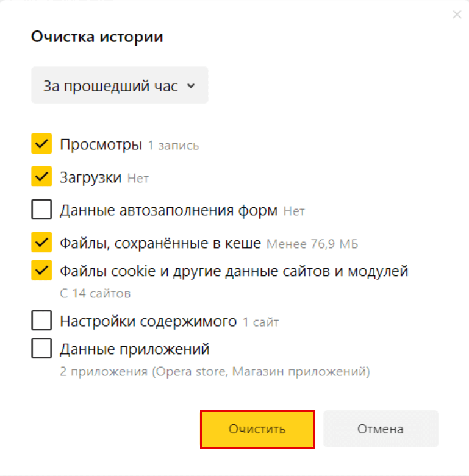Check the Настройки содержимого checkbox
Image resolution: width=469 pixels, height=476 pixels.
click(41, 320)
